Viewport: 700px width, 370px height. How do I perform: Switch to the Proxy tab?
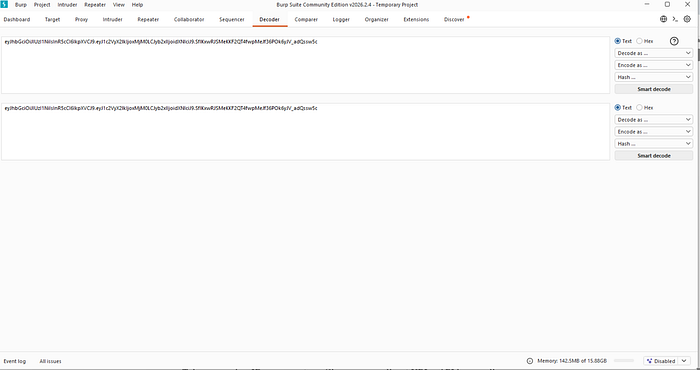[81, 20]
